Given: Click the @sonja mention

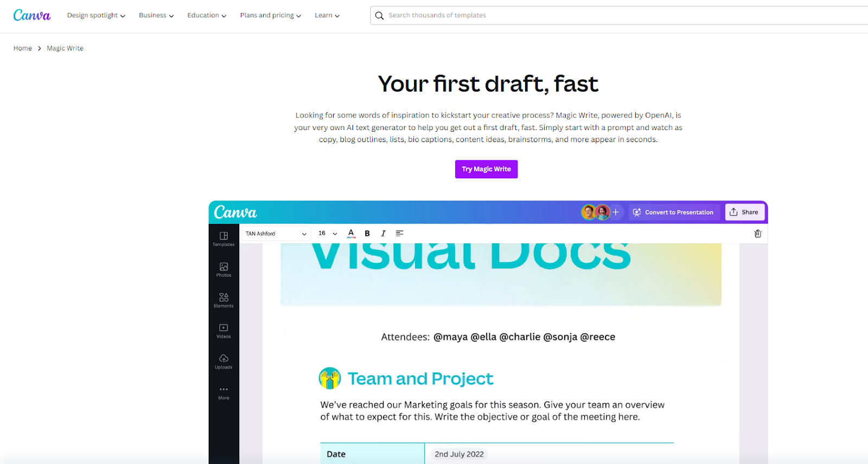Looking at the screenshot, I should click(x=560, y=337).
